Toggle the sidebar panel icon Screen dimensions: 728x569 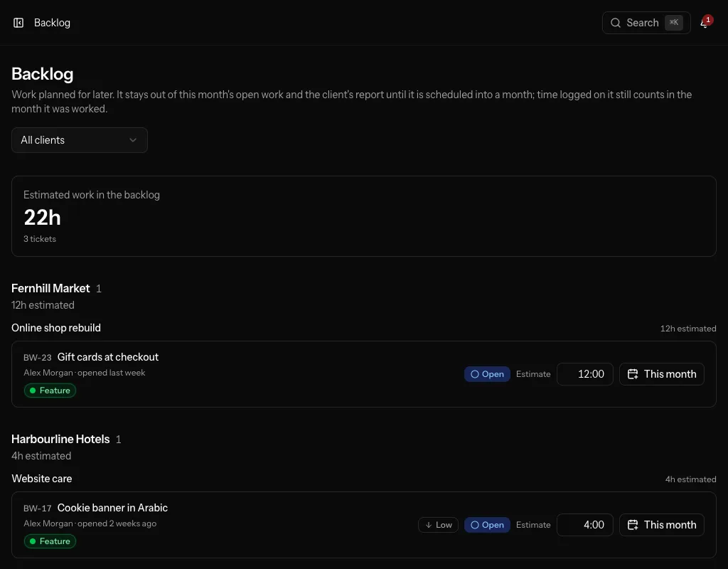pyautogui.click(x=18, y=23)
